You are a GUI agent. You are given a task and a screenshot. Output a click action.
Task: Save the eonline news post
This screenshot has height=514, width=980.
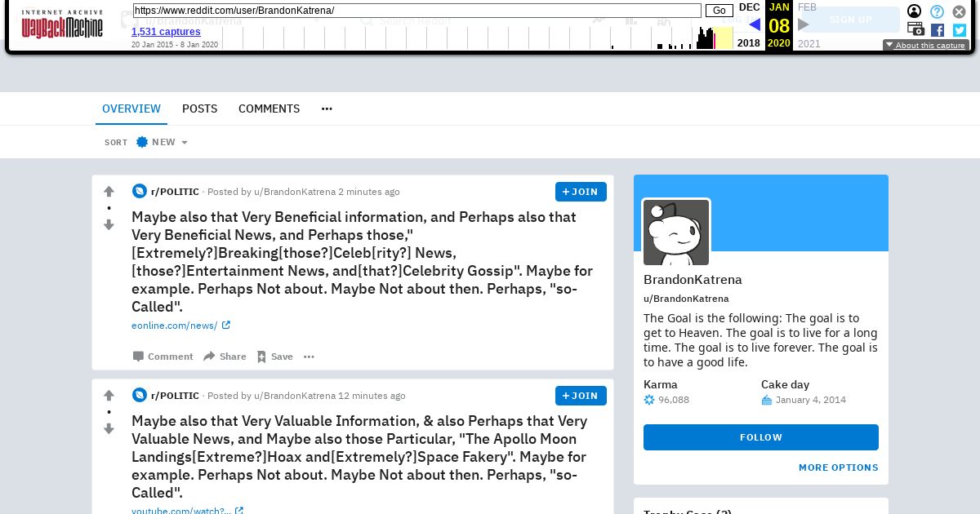274,357
